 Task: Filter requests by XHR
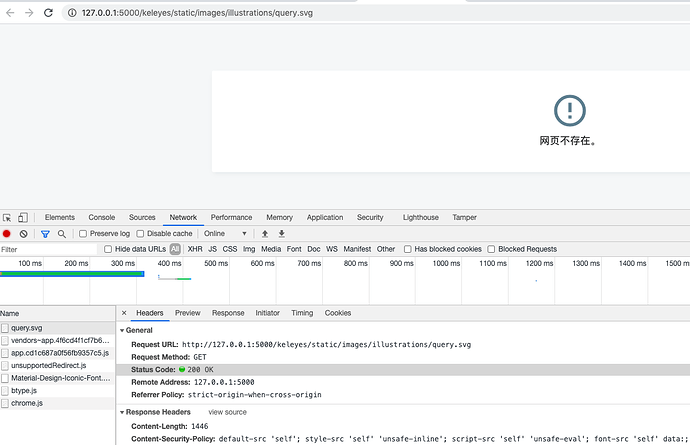(x=195, y=249)
